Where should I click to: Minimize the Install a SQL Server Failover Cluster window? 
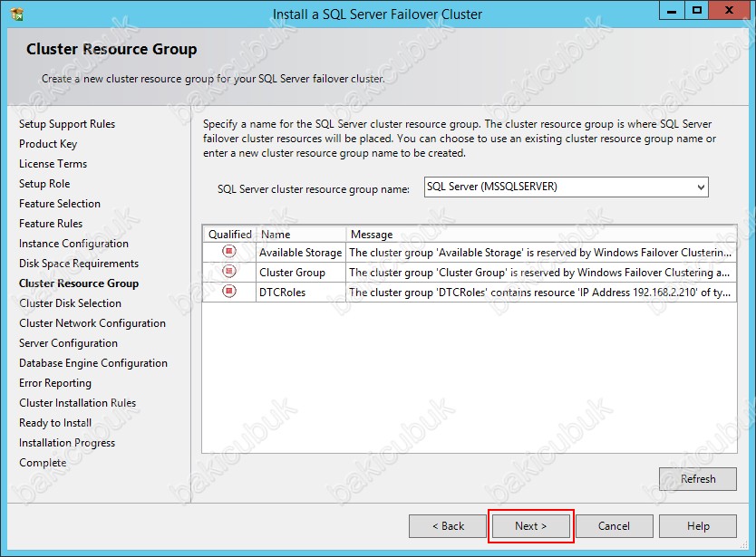click(672, 11)
